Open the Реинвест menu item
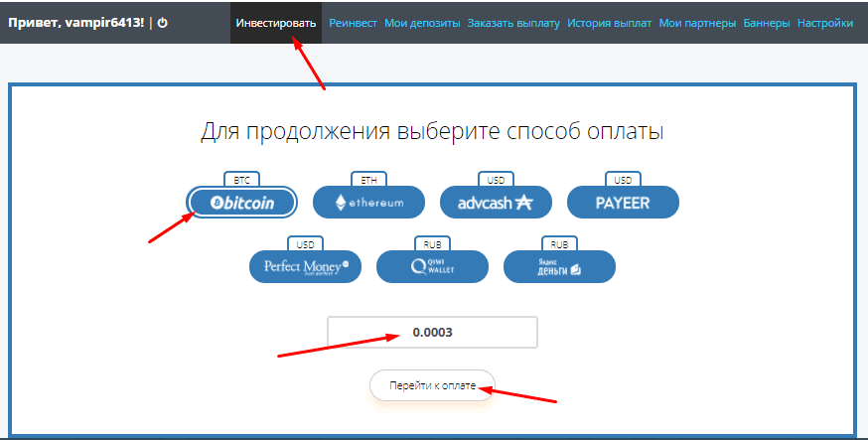The image size is (868, 440). (354, 23)
